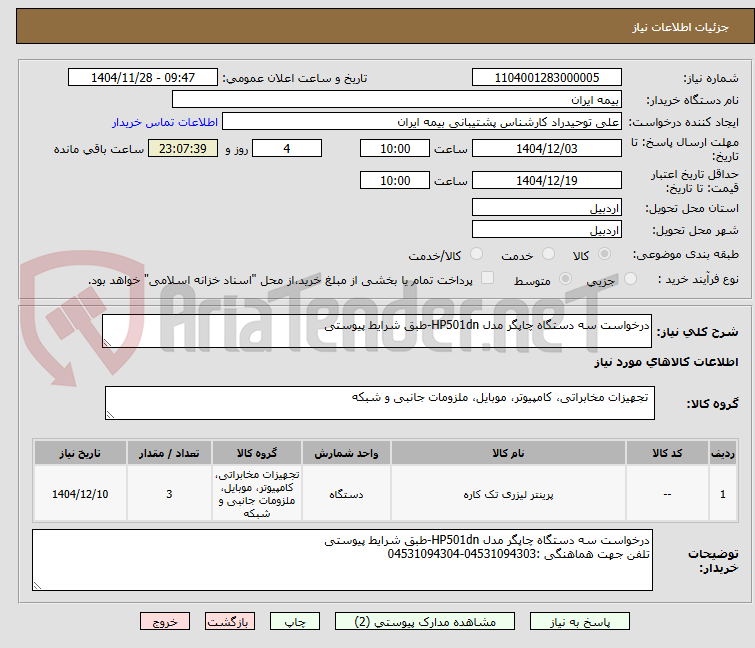Click resize handle of توضیحات خریدار box

(37, 586)
